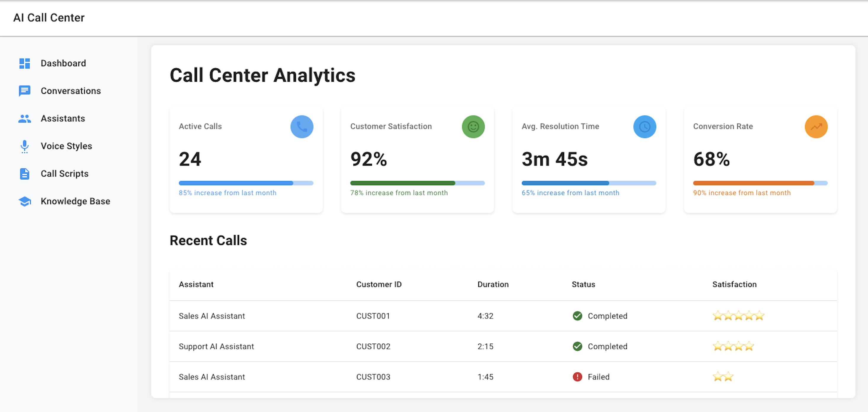Click the Call Scripts document icon
This screenshot has width=868, height=412.
(25, 174)
